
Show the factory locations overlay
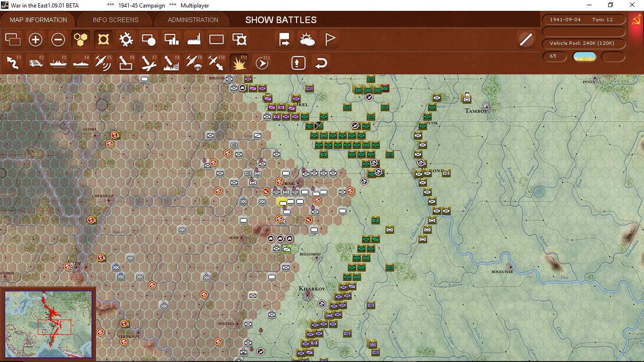pos(194,39)
